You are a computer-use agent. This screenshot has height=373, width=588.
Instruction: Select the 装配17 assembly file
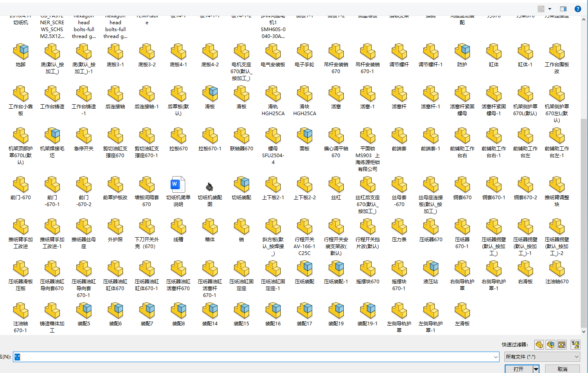(305, 315)
